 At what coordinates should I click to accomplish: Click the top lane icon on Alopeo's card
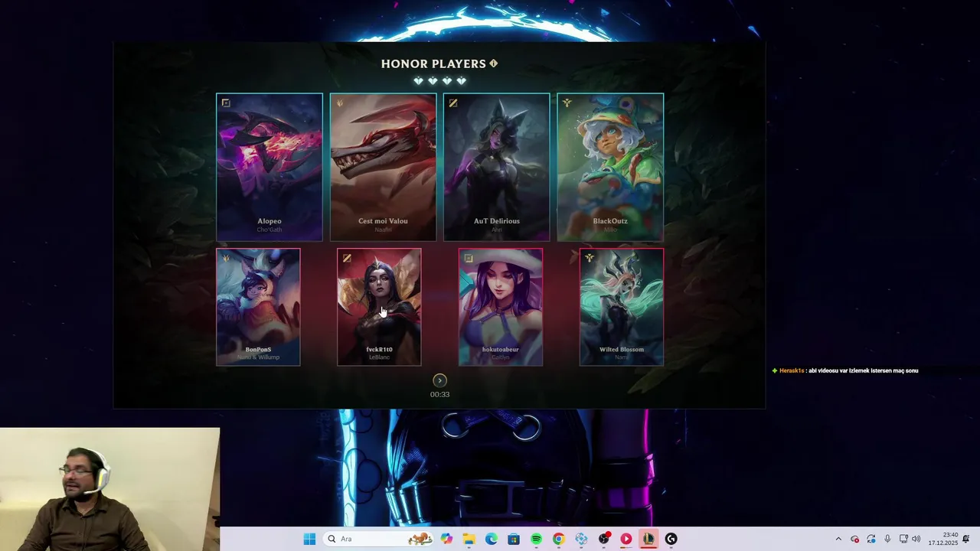pos(225,103)
